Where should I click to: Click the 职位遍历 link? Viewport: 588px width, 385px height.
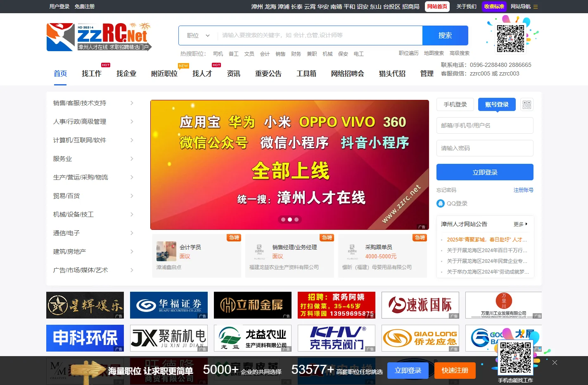409,53
